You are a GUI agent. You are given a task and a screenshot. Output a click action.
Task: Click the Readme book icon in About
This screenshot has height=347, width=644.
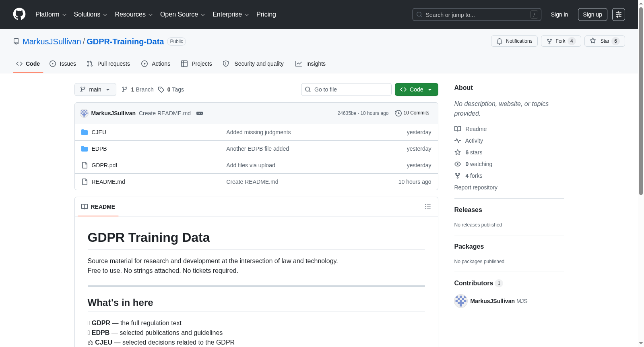(458, 129)
